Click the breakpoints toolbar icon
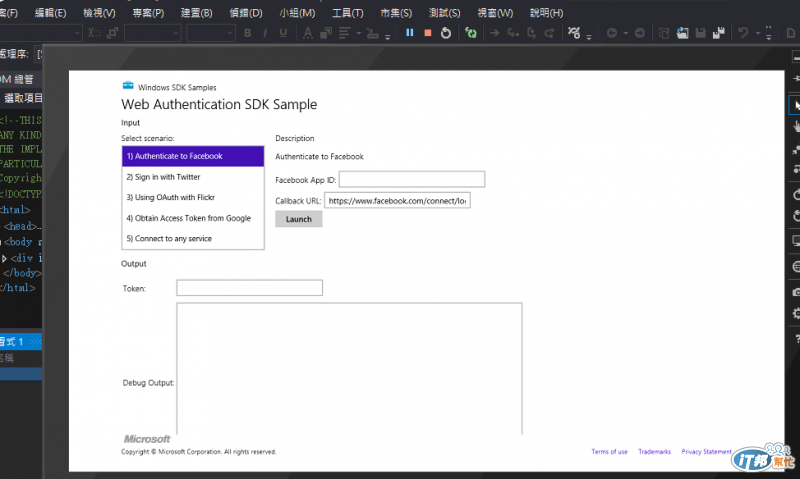Screen dimensions: 800x479 point(574,33)
